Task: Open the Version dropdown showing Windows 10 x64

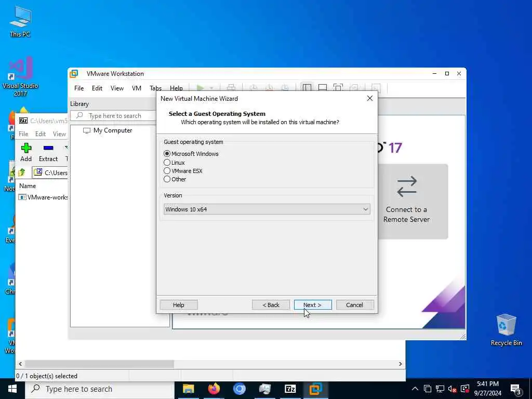Action: click(x=267, y=209)
